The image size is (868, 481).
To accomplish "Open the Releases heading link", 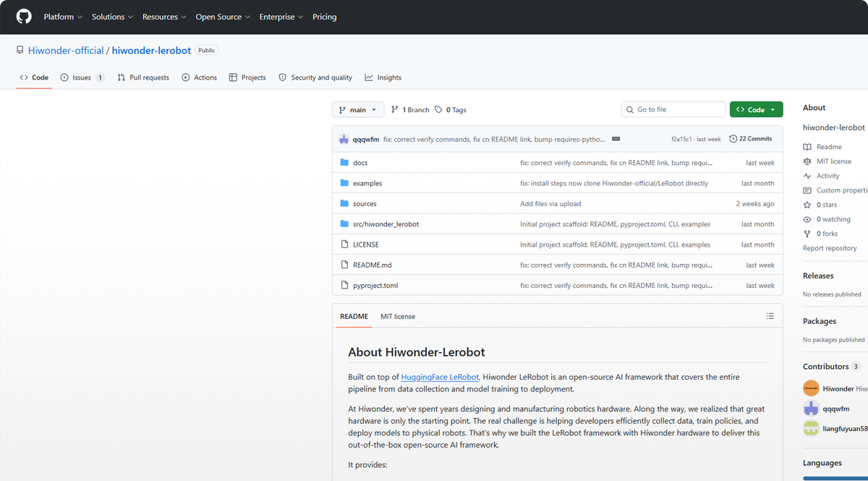I will 818,276.
